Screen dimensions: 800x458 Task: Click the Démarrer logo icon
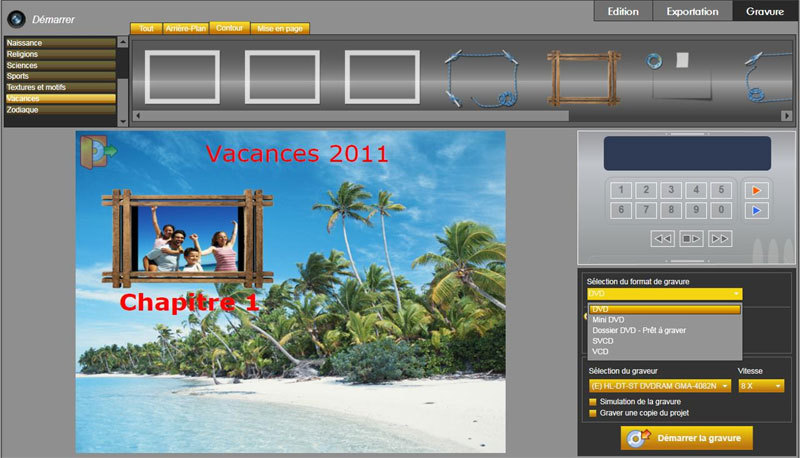click(x=15, y=19)
